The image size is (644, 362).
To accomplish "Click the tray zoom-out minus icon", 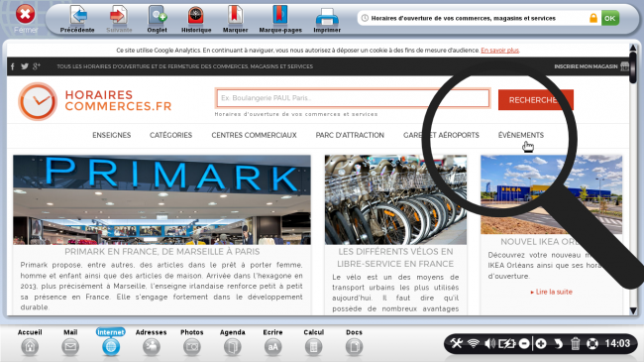I will point(524,343).
